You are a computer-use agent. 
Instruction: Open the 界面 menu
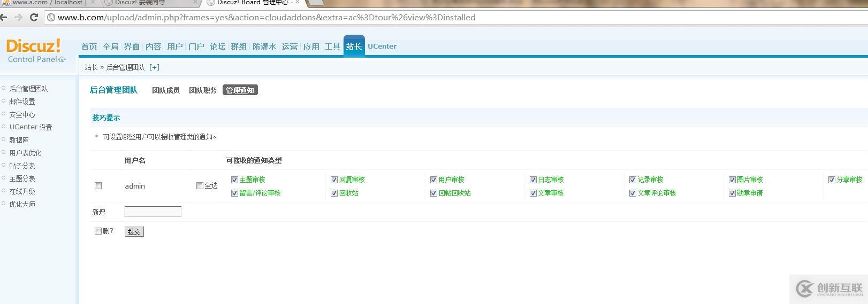tap(132, 46)
